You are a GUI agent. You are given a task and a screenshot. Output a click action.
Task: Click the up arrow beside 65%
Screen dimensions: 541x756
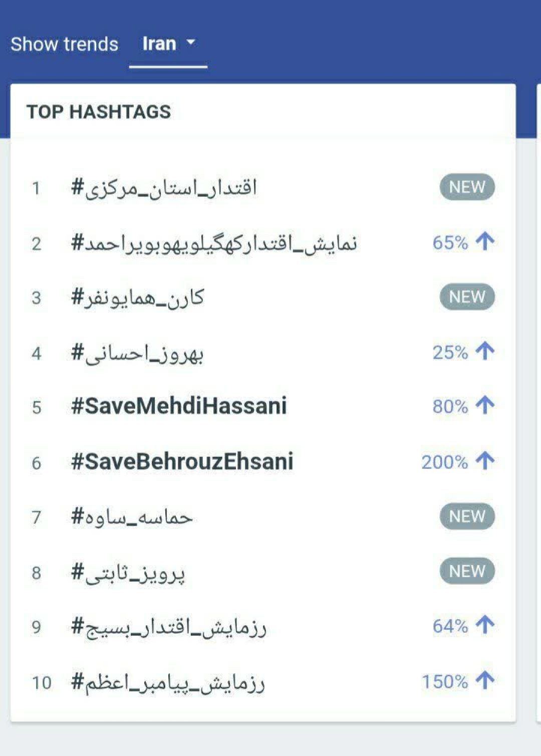pos(485,241)
